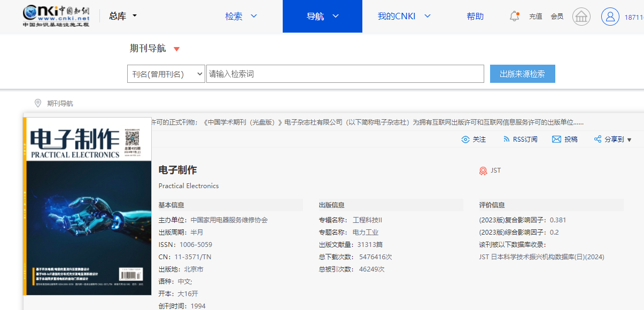The width and height of the screenshot is (644, 310).
Task: Click the 评价信息 section header
Action: click(x=492, y=205)
